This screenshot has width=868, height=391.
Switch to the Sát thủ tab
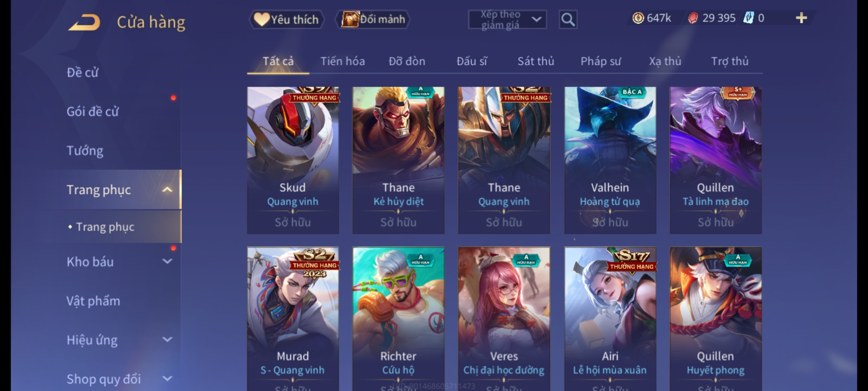pos(536,61)
